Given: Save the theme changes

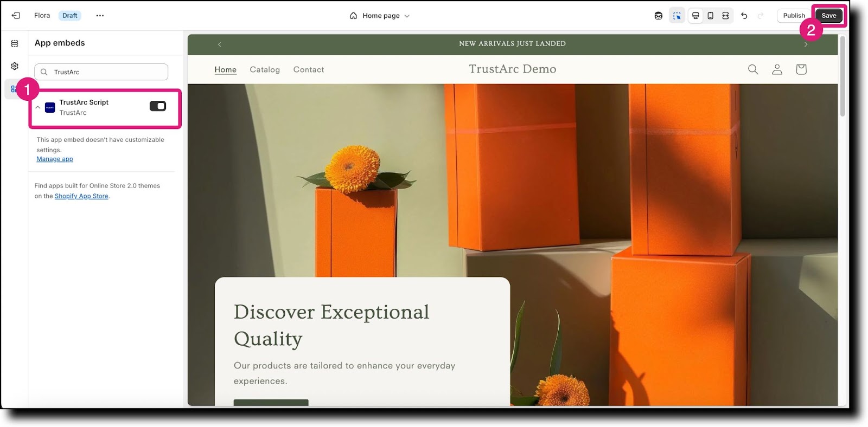Looking at the screenshot, I should [x=829, y=16].
